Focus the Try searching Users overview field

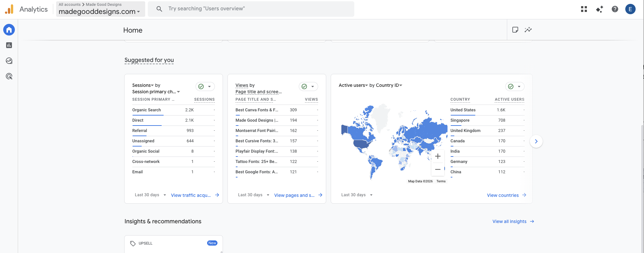(x=251, y=9)
